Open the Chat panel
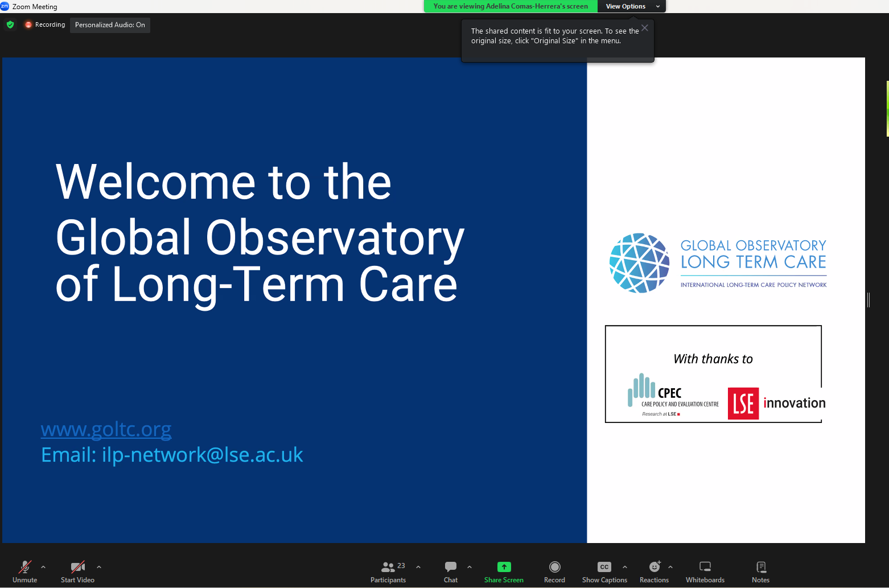Viewport: 889px width, 588px height. pos(451,571)
